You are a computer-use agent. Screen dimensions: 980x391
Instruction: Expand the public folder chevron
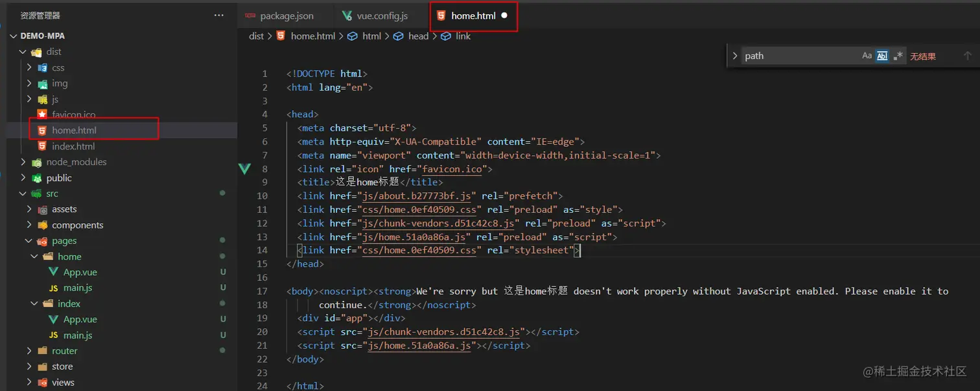pyautogui.click(x=23, y=178)
